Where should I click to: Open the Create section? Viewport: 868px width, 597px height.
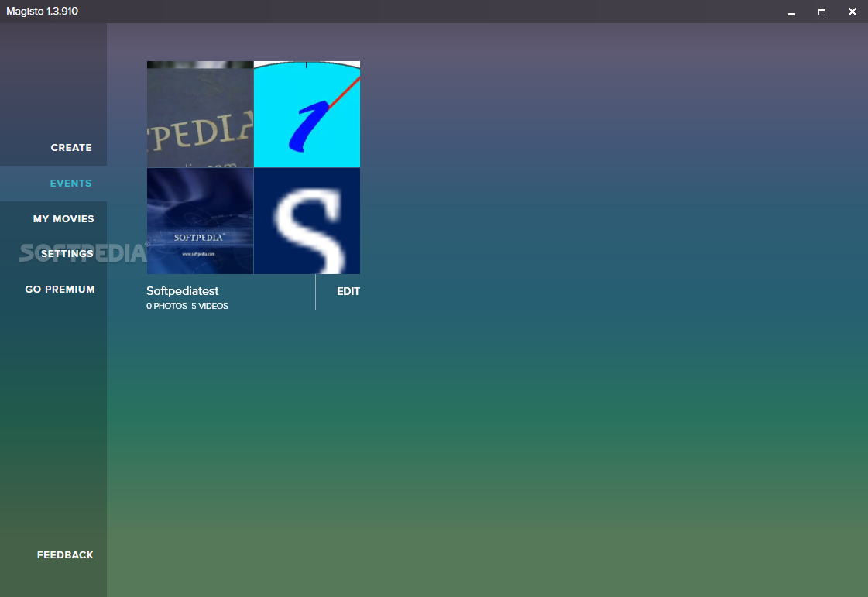tap(71, 147)
